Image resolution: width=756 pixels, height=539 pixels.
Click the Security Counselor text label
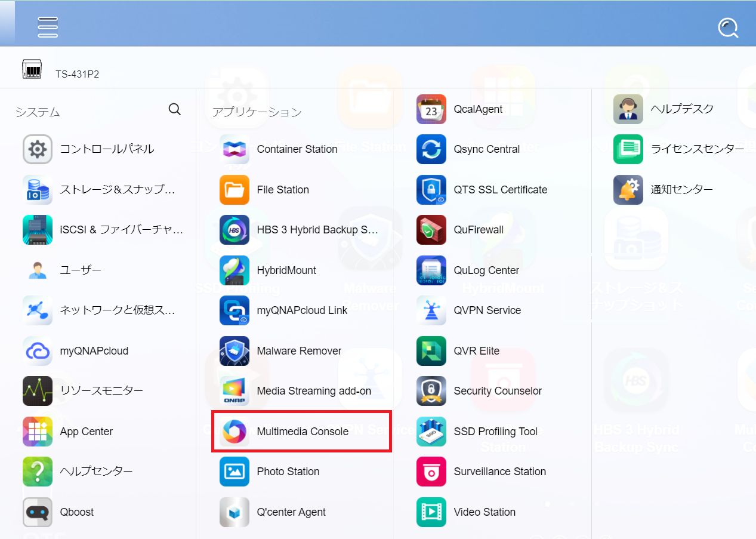coord(498,391)
